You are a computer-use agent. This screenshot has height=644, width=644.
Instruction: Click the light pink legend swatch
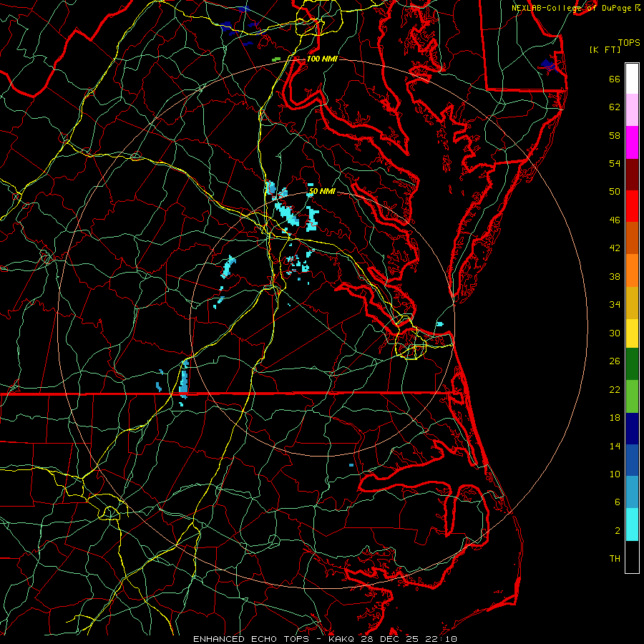tap(632, 109)
